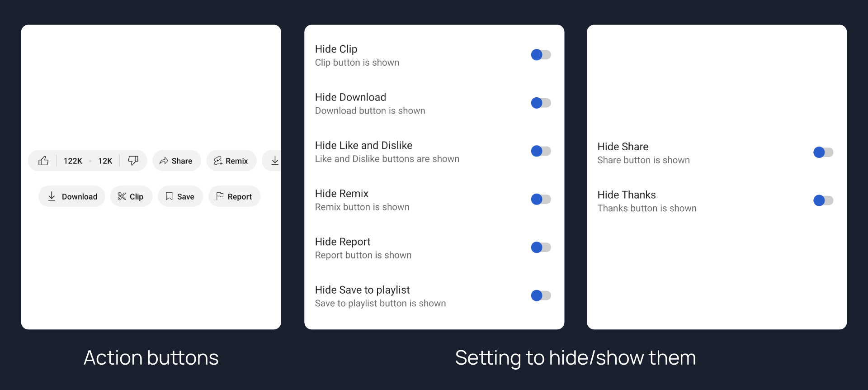This screenshot has height=390, width=868.
Task: Click the flag Report icon
Action: (220, 196)
